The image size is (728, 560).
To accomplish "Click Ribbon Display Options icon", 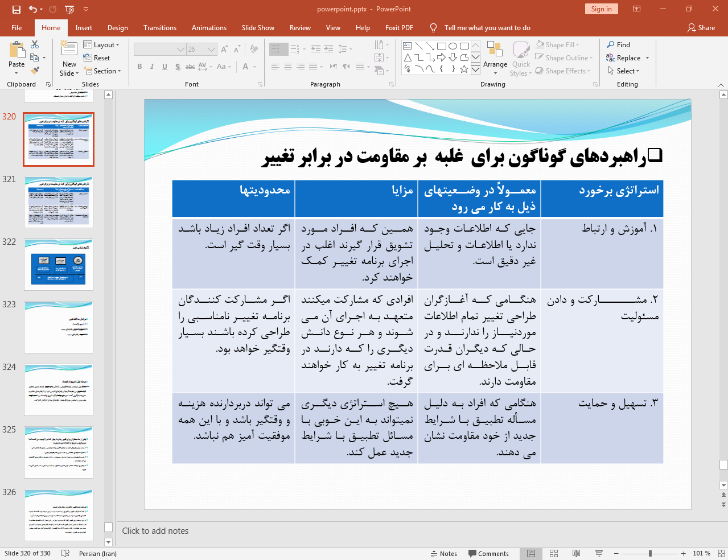I will [x=637, y=9].
